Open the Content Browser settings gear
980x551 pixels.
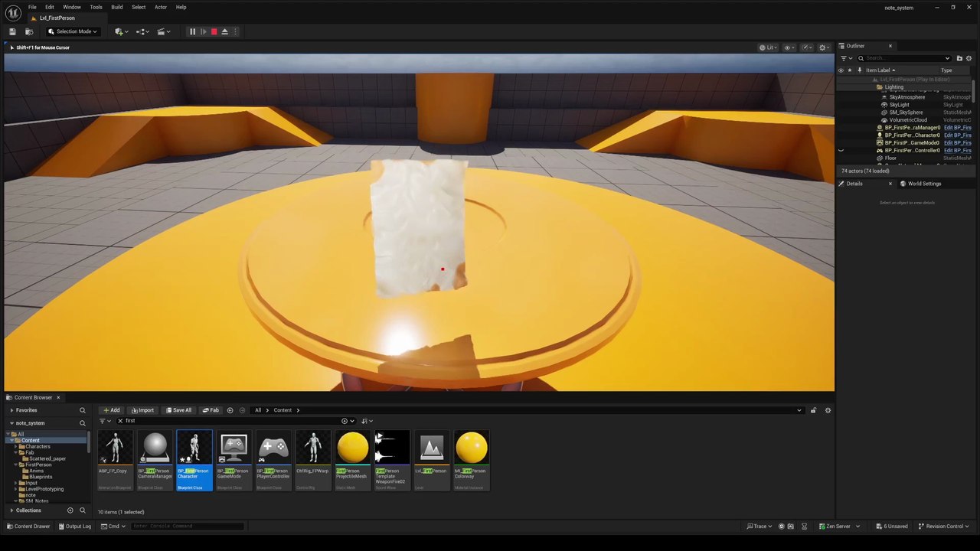point(828,410)
